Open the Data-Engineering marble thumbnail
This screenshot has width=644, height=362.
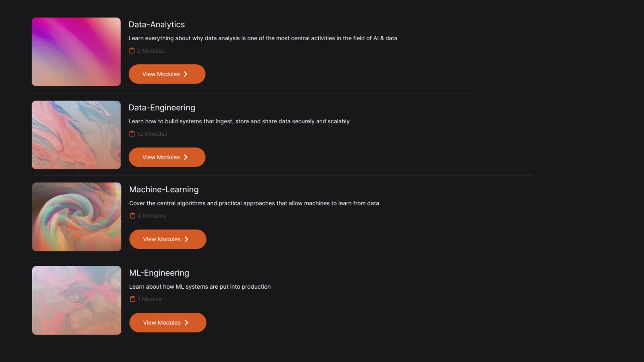click(76, 135)
